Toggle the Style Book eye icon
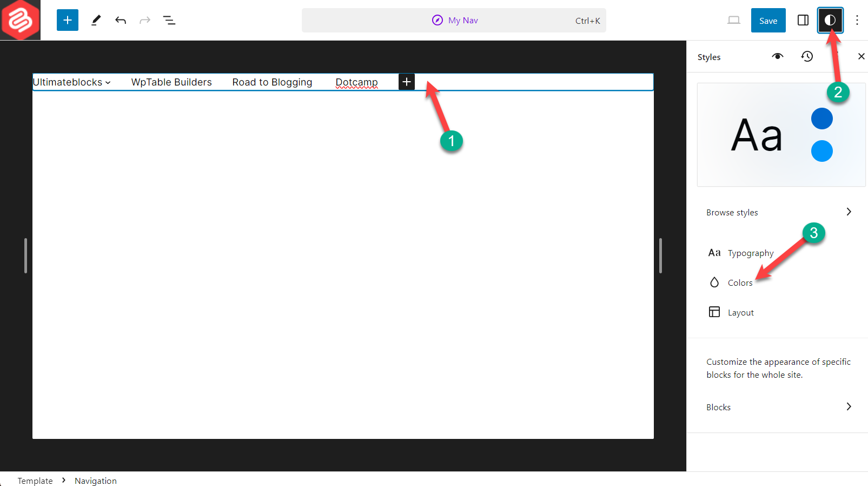The width and height of the screenshot is (868, 486). click(778, 57)
